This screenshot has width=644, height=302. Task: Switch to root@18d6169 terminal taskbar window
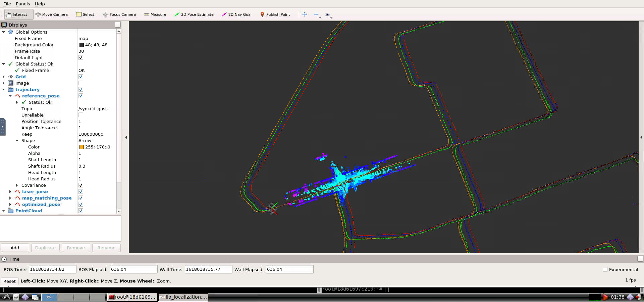[x=132, y=297]
